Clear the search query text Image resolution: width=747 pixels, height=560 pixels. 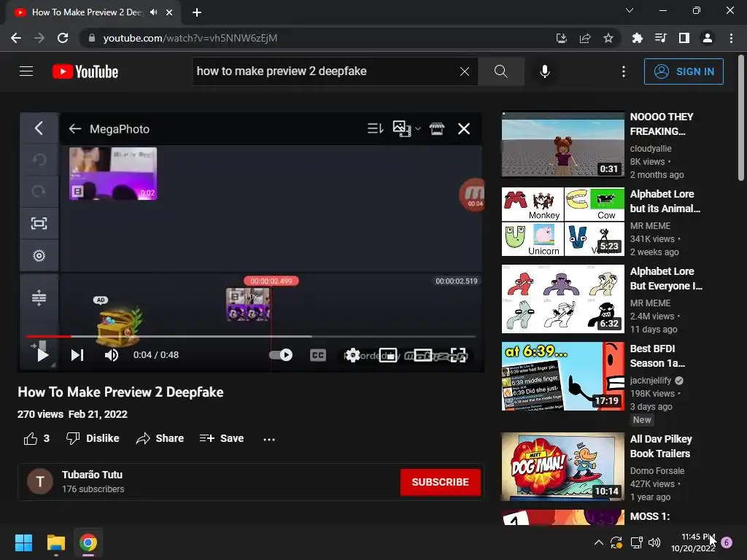pyautogui.click(x=465, y=71)
